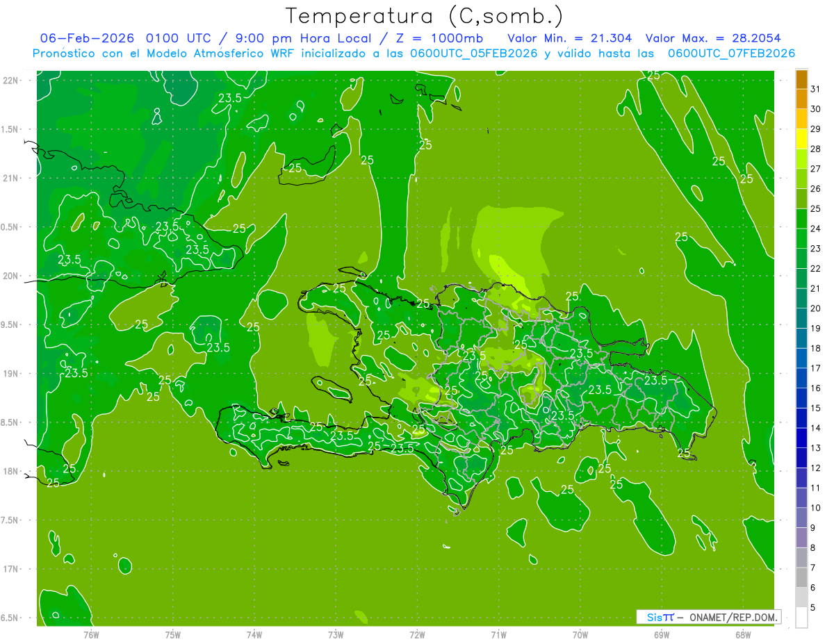Pick the gray swatch between 6 and 7
834x644 pixels.
click(801, 578)
